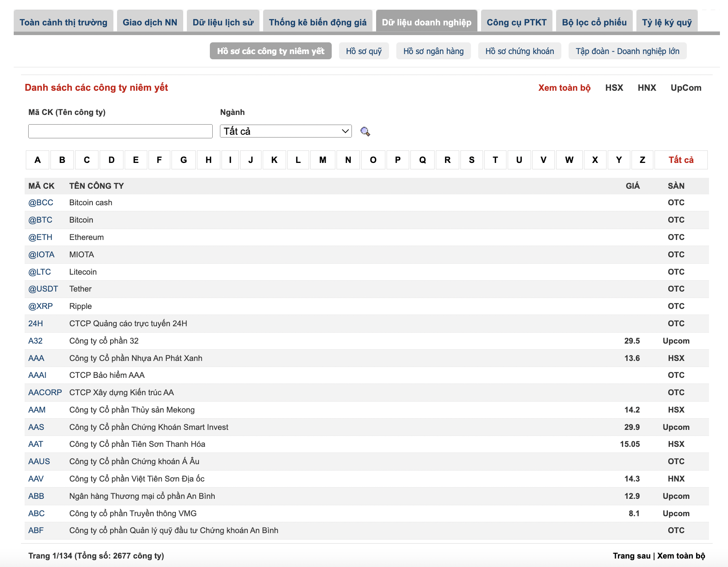The image size is (728, 567).
Task: Filter companies by letter B
Action: point(62,160)
